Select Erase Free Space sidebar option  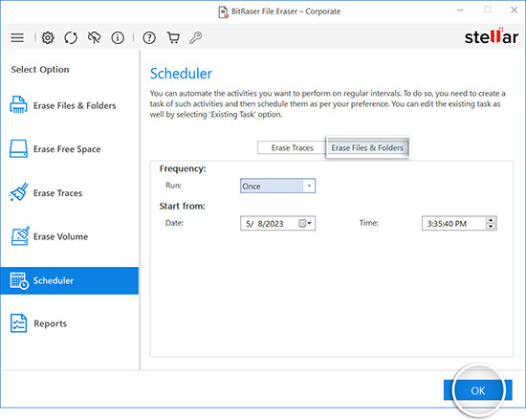(x=70, y=149)
